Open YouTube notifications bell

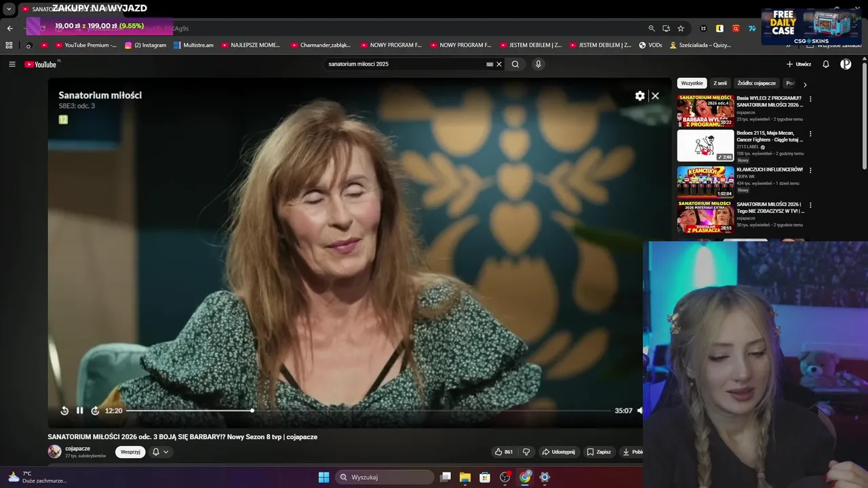tap(826, 64)
